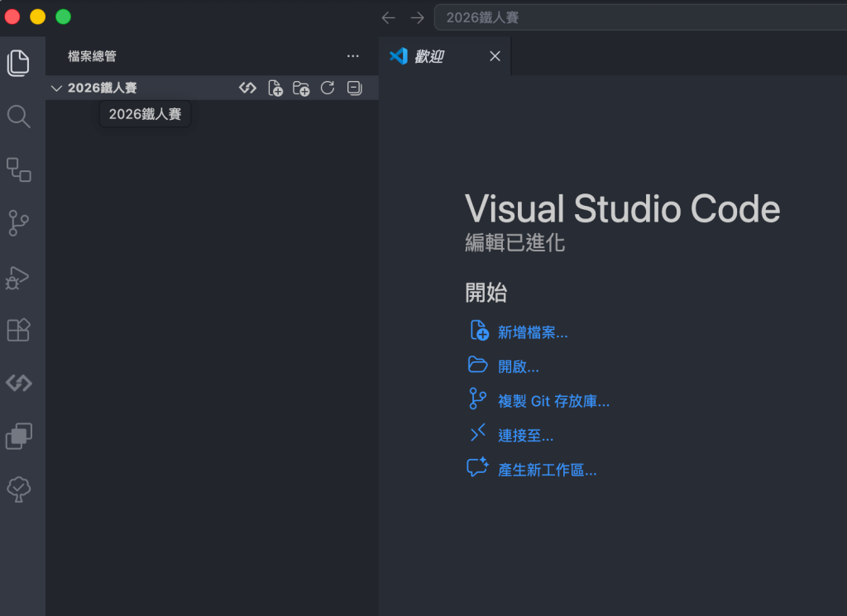Click the 檔案總管 panel title
847x616 pixels.
point(92,56)
